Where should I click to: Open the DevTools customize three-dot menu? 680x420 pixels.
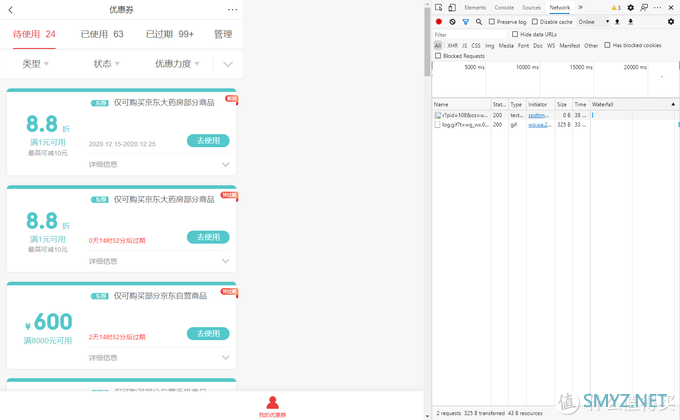[658, 7]
